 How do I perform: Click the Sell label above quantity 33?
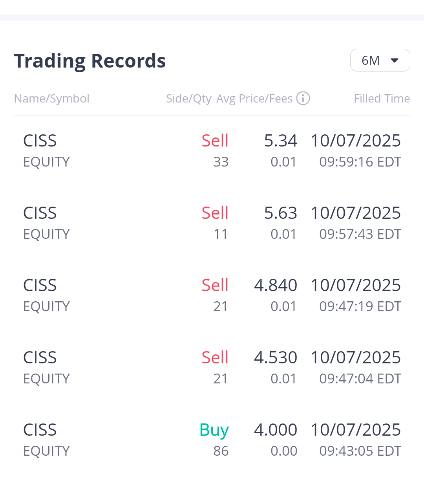click(x=215, y=141)
